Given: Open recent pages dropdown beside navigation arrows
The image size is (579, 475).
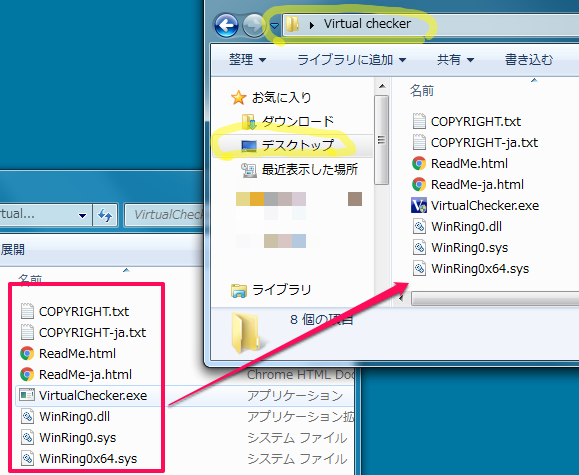Looking at the screenshot, I should click(x=274, y=25).
